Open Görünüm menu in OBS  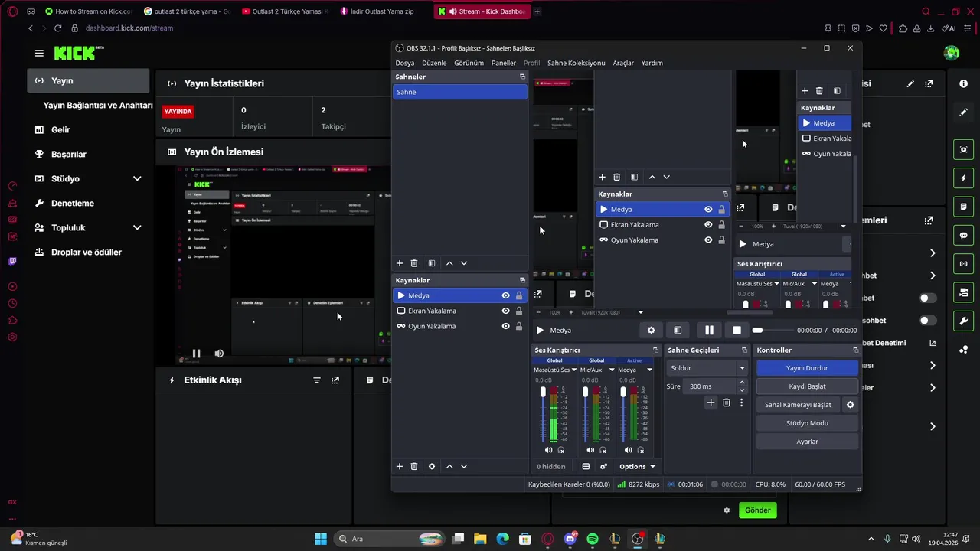469,63
